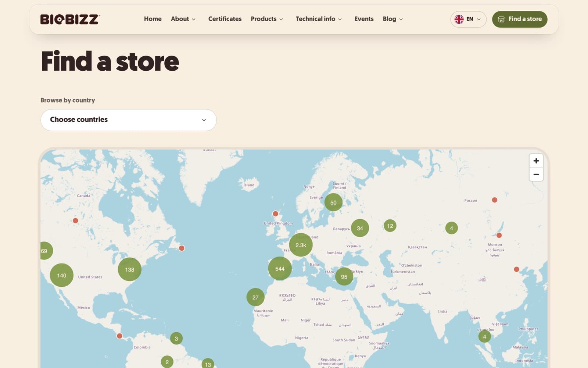Zoom out the map with minus button
588x368 pixels.
pos(536,174)
